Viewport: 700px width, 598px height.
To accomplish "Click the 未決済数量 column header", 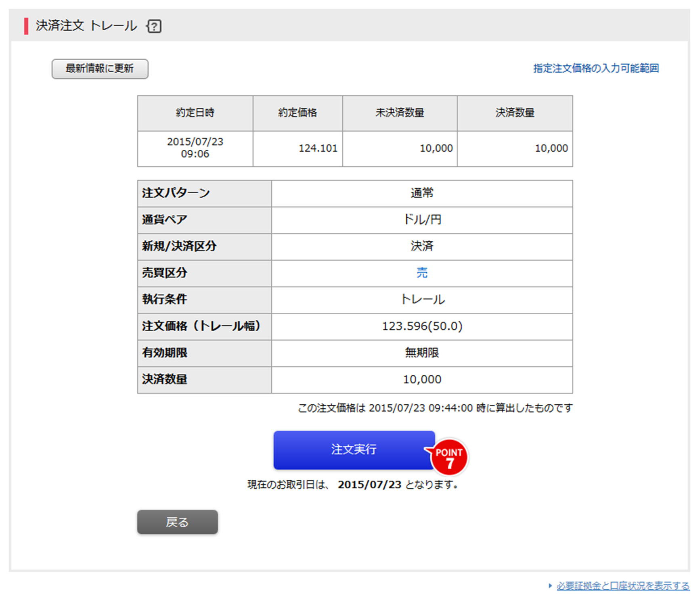I will pyautogui.click(x=400, y=113).
